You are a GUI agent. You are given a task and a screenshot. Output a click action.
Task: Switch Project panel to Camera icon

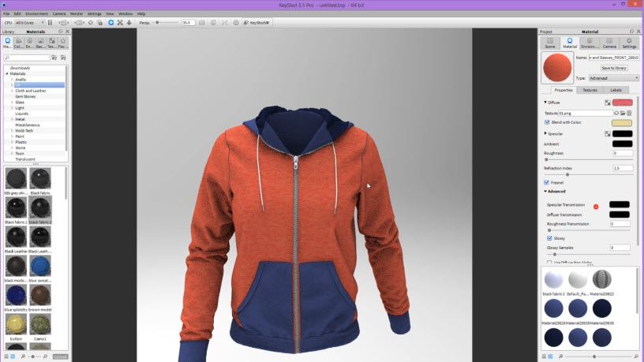[x=609, y=43]
